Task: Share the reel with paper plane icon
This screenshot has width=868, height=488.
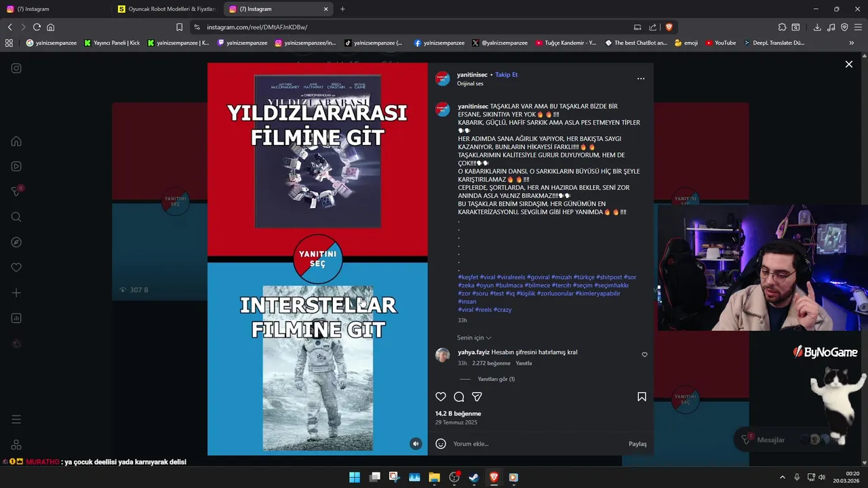Action: [477, 396]
